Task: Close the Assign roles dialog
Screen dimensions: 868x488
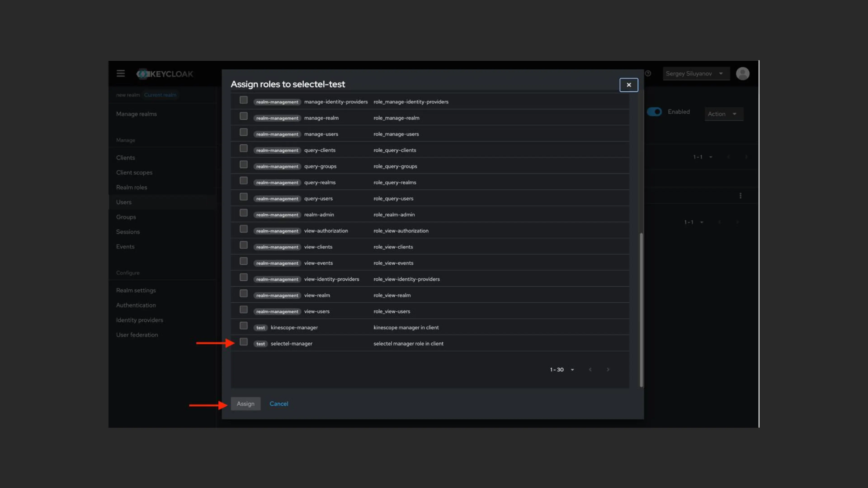Action: (628, 85)
